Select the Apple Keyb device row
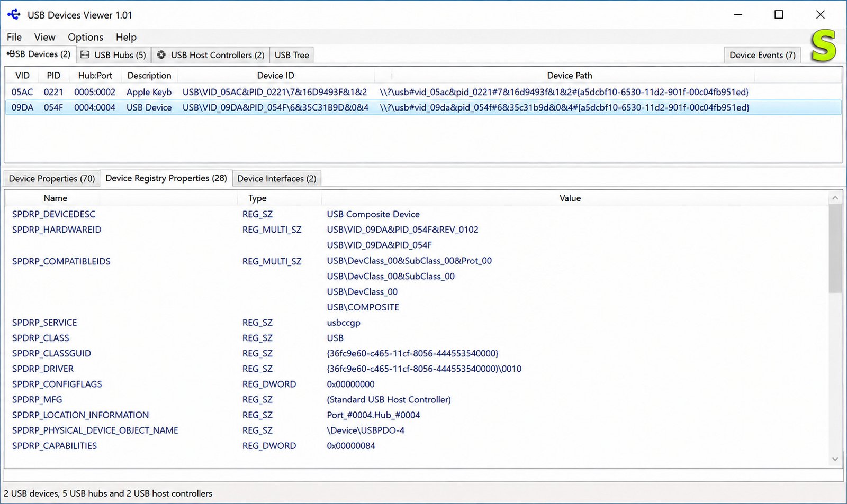The width and height of the screenshot is (847, 504). (423, 92)
